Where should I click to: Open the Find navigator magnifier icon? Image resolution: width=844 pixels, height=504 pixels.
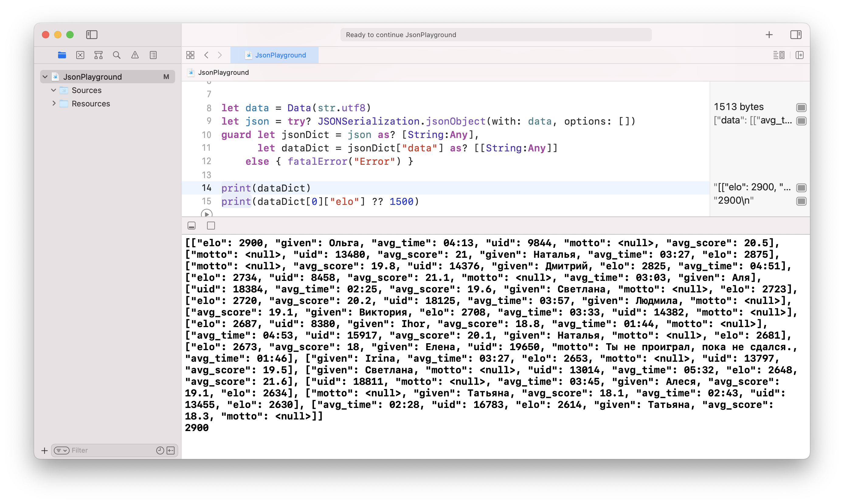tap(116, 55)
